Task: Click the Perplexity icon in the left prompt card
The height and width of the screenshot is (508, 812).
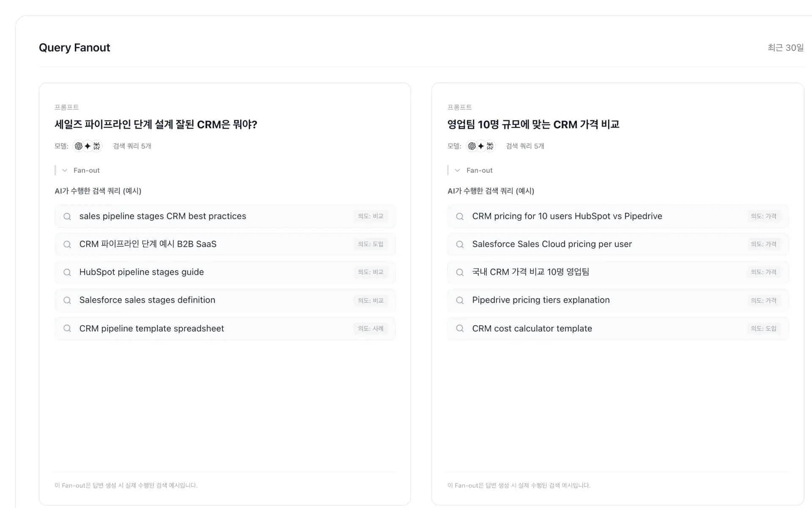Action: (x=97, y=146)
